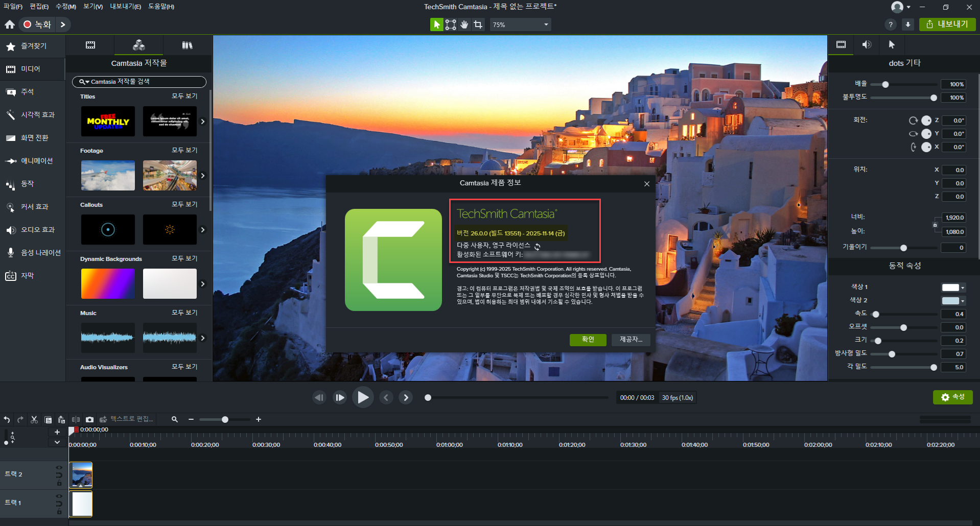Image resolution: width=980 pixels, height=526 pixels.
Task: Open the 보기(V) menu
Action: [x=93, y=7]
